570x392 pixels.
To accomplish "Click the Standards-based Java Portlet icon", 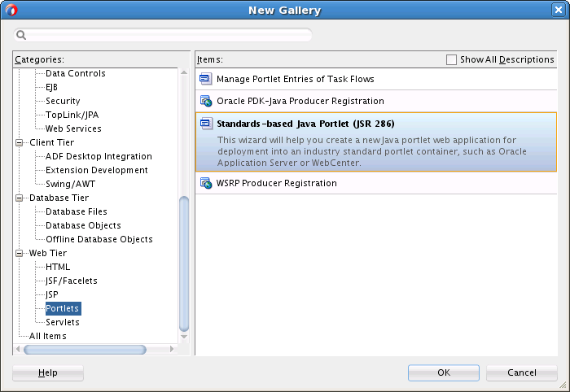I will coord(206,124).
